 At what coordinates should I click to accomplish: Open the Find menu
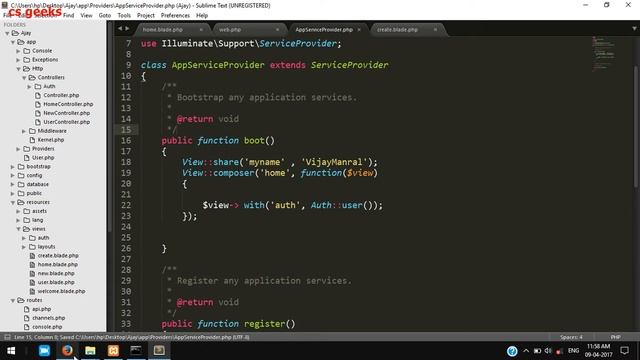coord(69,16)
